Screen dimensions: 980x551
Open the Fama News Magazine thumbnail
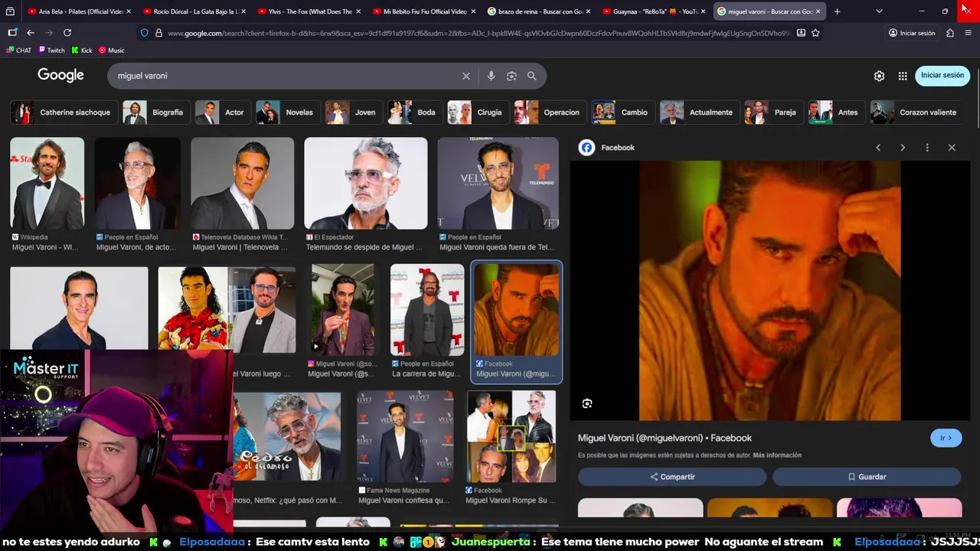(405, 436)
